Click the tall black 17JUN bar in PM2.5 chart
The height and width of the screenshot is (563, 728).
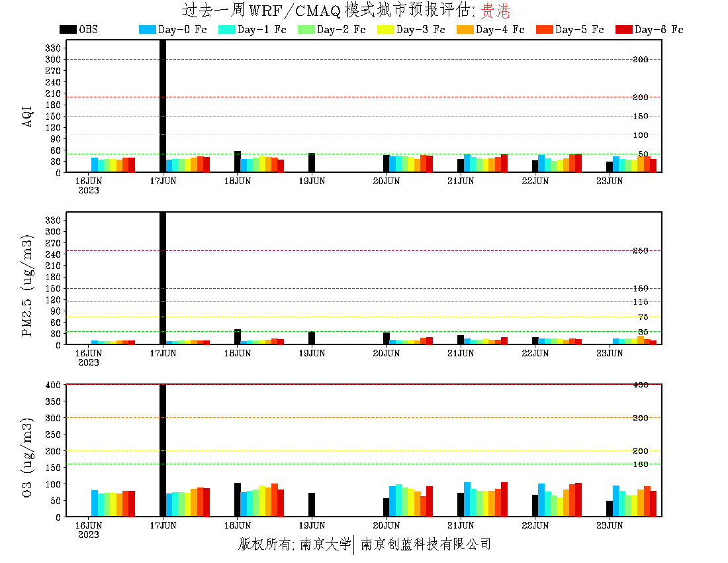(163, 278)
